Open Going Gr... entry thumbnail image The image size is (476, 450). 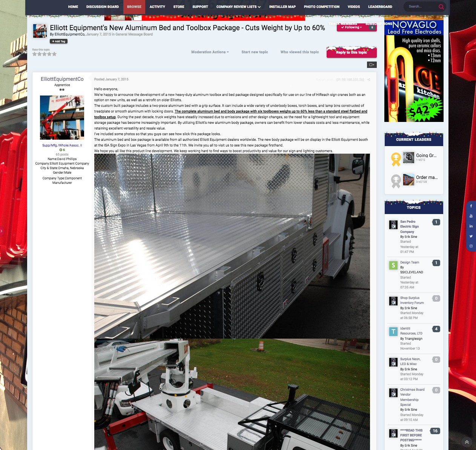(408, 157)
